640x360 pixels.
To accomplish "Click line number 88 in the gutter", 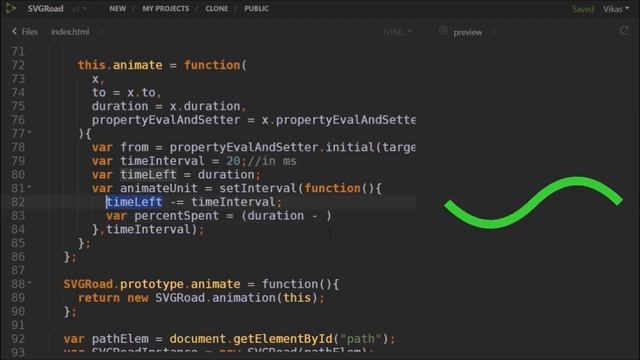I will pyautogui.click(x=18, y=284).
